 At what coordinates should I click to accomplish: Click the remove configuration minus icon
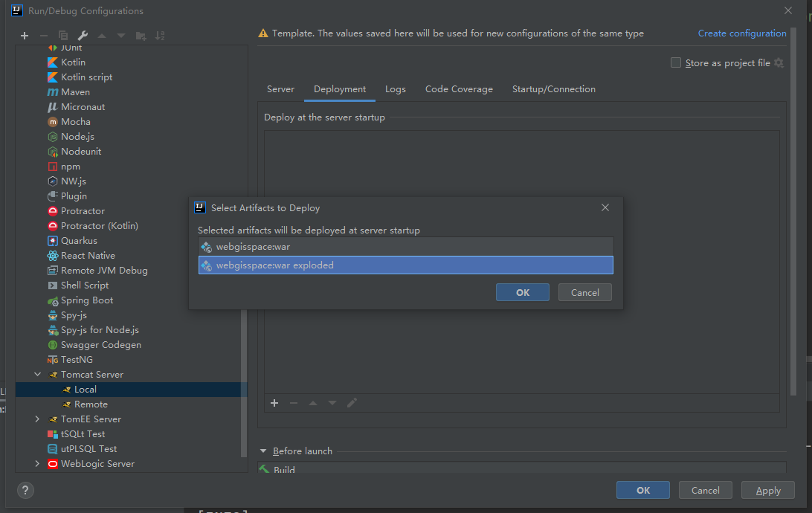43,36
